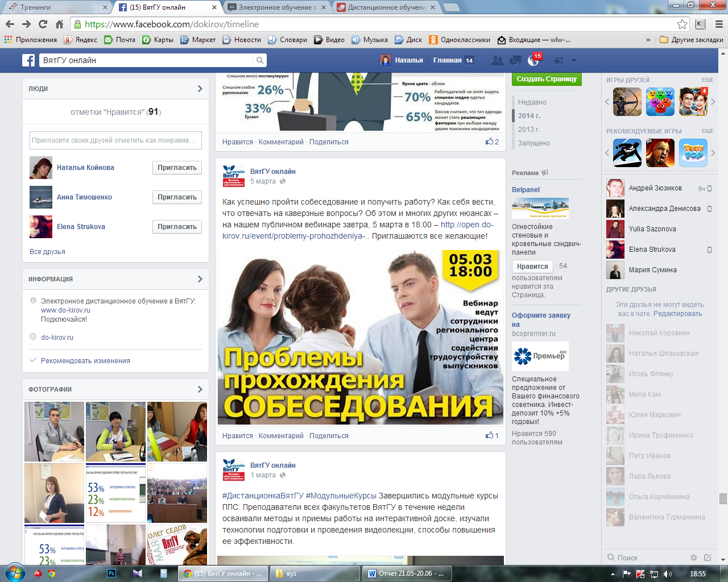The height and width of the screenshot is (582, 728).
Task: Click the Facebook logo icon
Action: point(28,60)
